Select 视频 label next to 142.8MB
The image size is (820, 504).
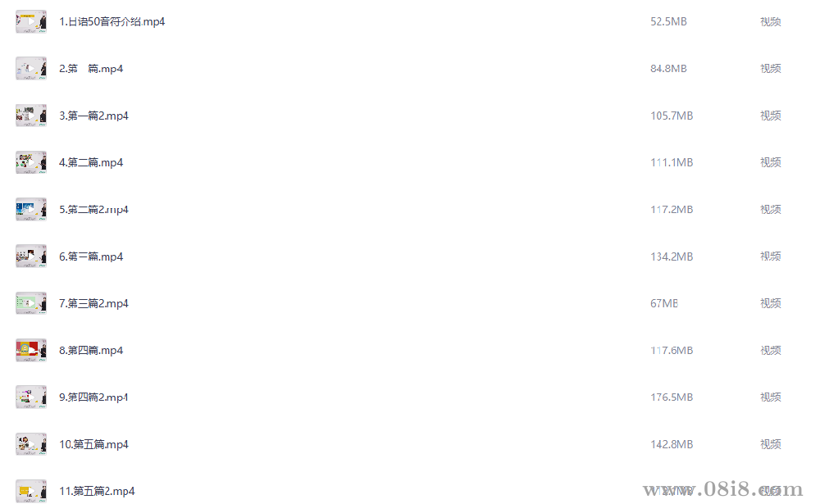point(770,444)
